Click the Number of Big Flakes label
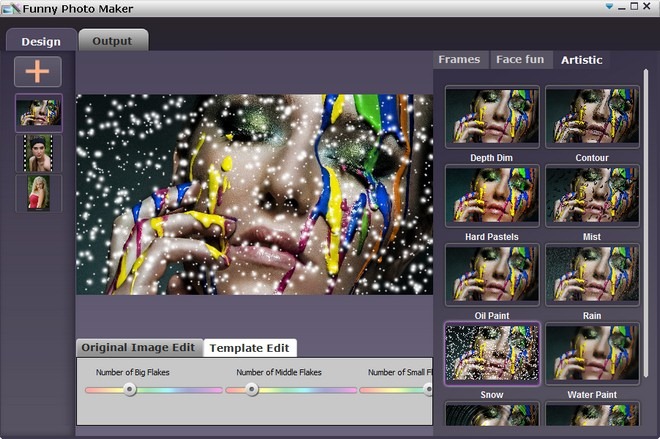Image resolution: width=660 pixels, height=439 pixels. (x=133, y=372)
